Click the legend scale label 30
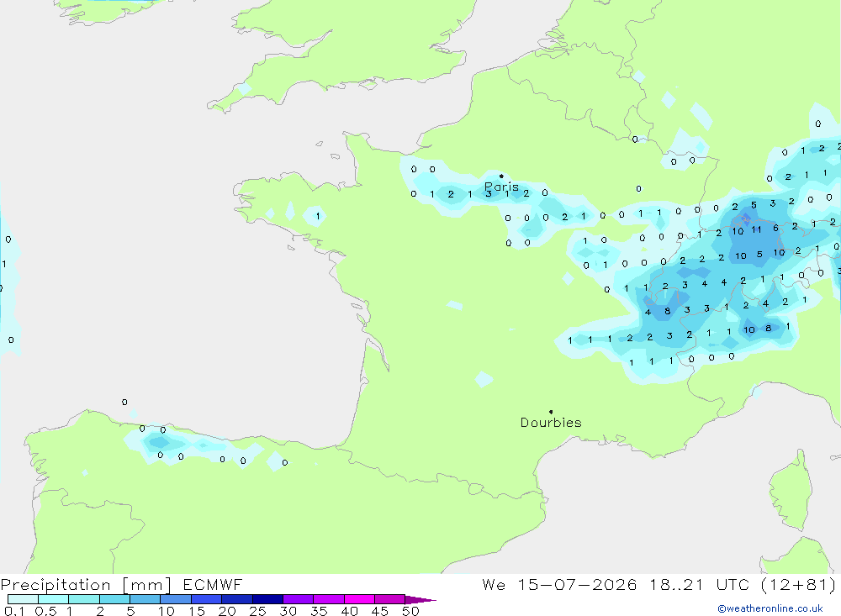 (288, 611)
